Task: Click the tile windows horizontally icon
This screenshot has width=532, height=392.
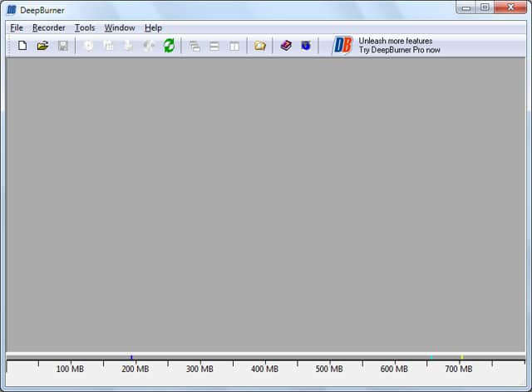Action: (x=214, y=46)
